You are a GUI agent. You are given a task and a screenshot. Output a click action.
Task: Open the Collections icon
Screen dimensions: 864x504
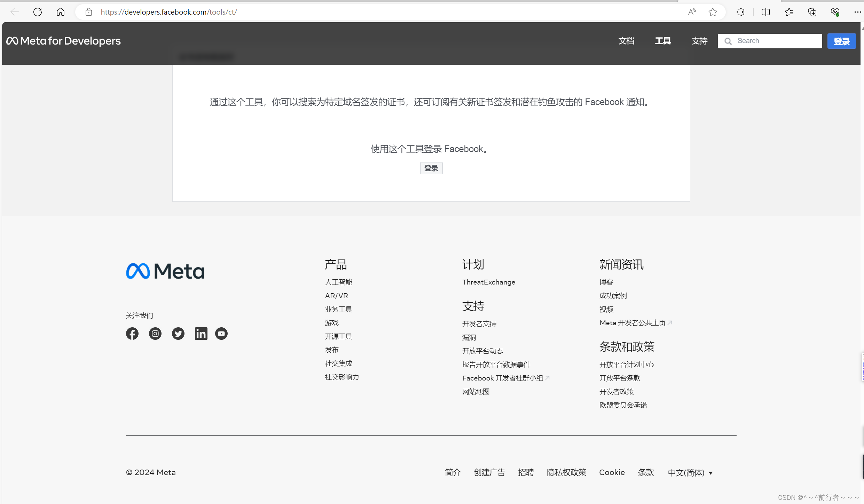pos(812,12)
